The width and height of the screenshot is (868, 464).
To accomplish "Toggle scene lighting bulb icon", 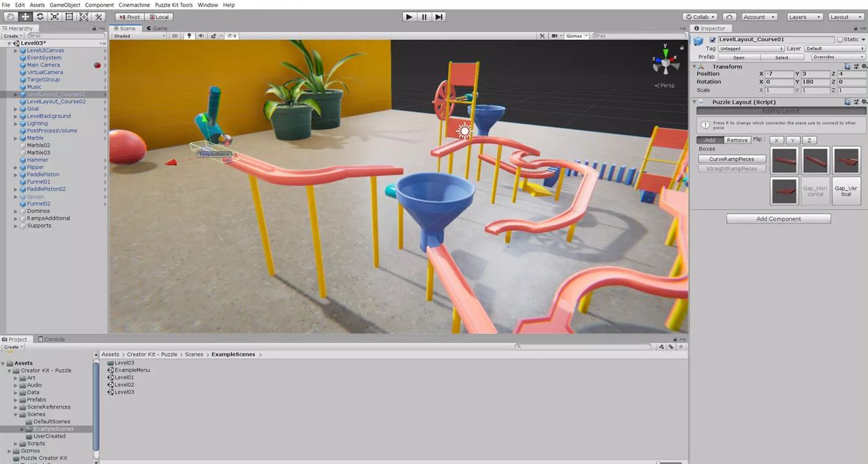I will (190, 36).
